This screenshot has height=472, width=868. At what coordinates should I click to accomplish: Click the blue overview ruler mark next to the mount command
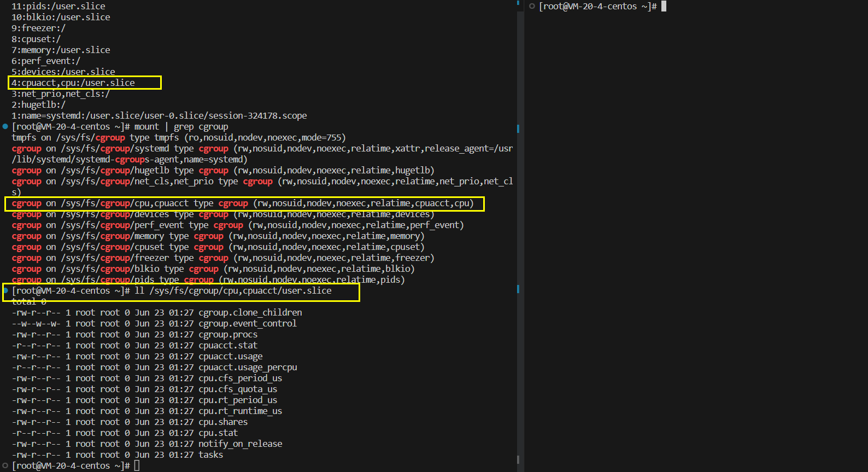pos(518,129)
